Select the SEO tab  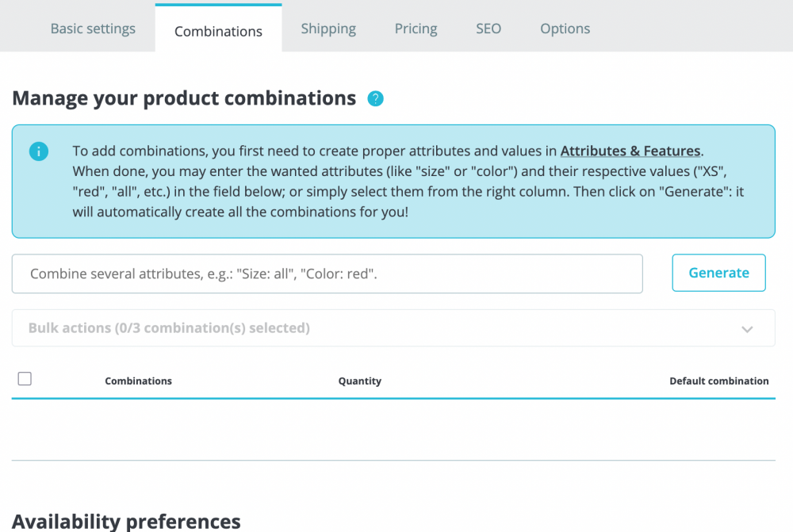tap(488, 29)
